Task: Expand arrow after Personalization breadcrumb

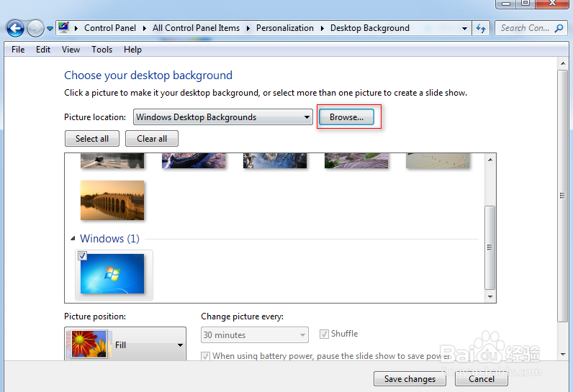Action: point(322,29)
